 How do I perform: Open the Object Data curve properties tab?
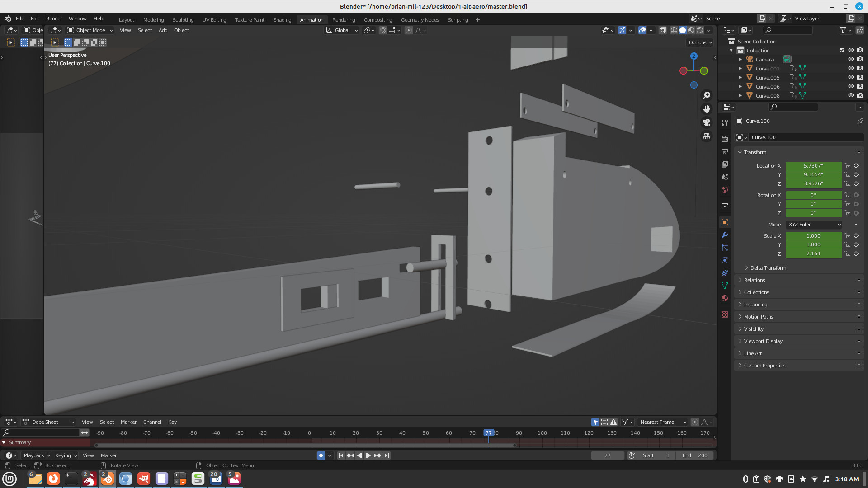coord(725,286)
